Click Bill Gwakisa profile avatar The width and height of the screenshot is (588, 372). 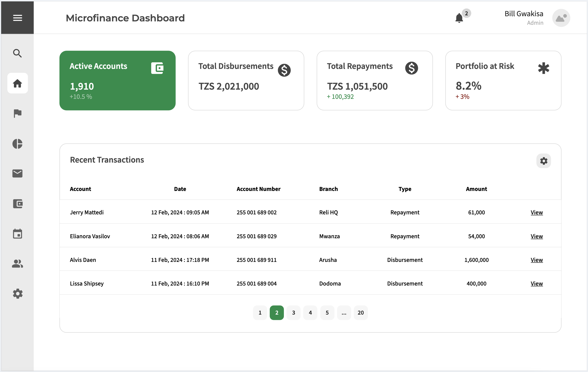click(x=561, y=18)
